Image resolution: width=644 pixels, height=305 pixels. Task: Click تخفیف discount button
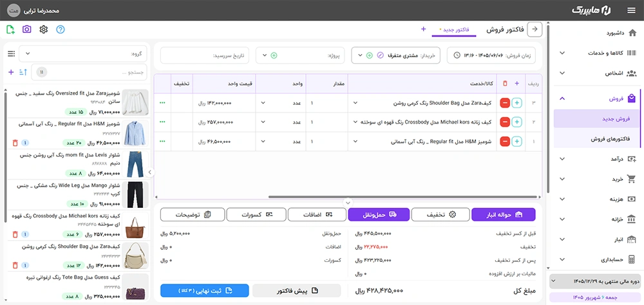click(440, 214)
